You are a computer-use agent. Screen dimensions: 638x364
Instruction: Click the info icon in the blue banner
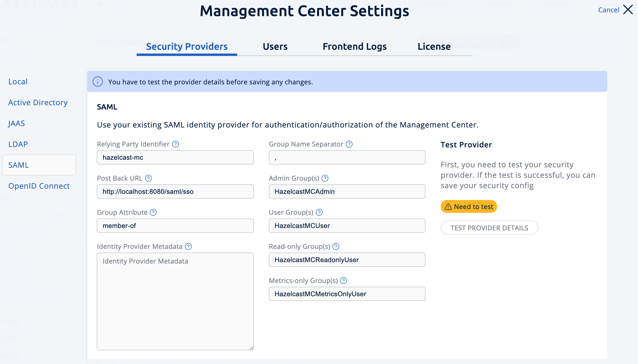[98, 81]
